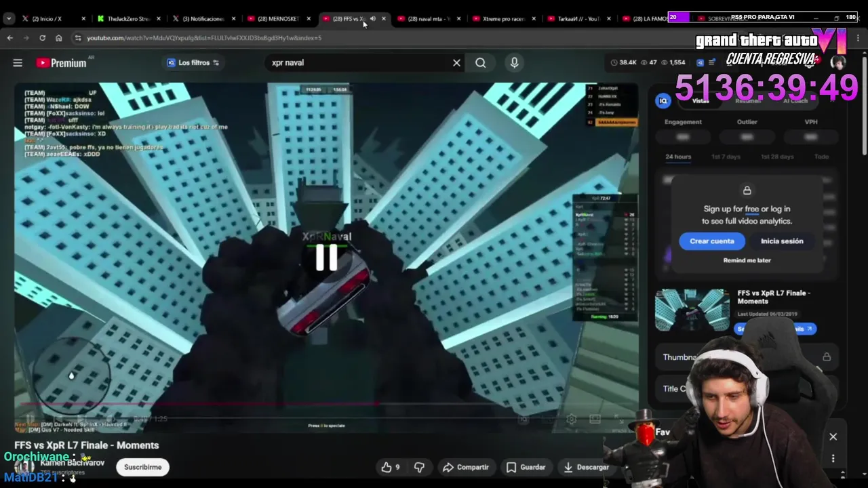Open the tab search dropdown arrow

tap(8, 19)
